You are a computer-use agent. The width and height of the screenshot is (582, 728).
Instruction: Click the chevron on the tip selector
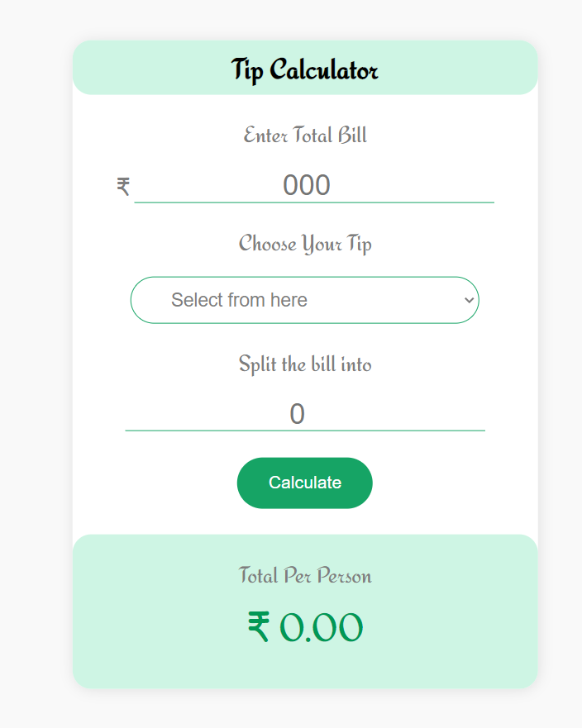tap(467, 300)
